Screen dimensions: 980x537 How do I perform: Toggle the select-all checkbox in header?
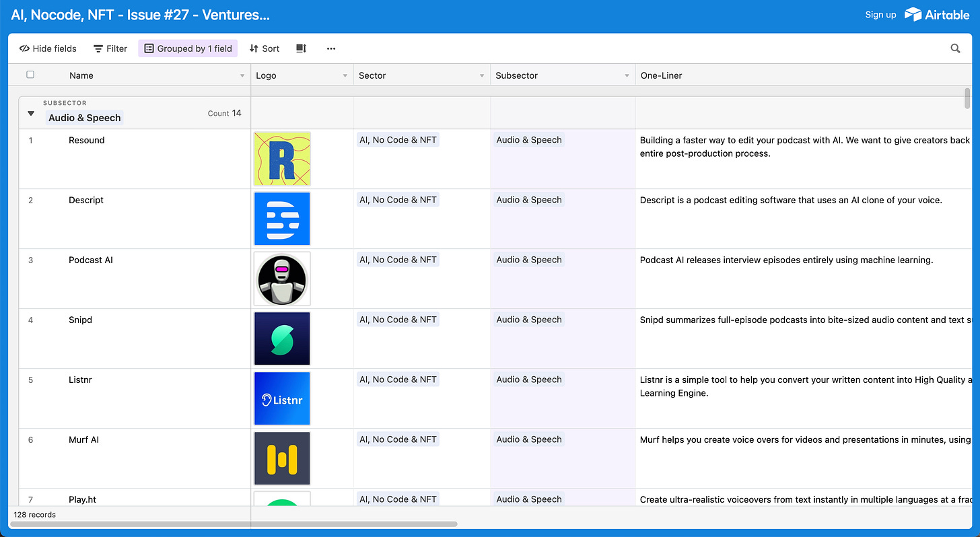click(30, 75)
